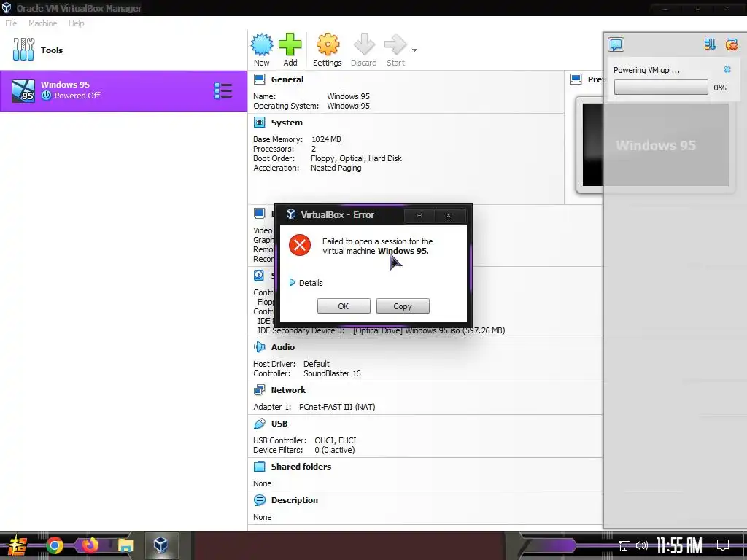Image resolution: width=747 pixels, height=560 pixels.
Task: Open the File menu
Action: click(x=11, y=23)
